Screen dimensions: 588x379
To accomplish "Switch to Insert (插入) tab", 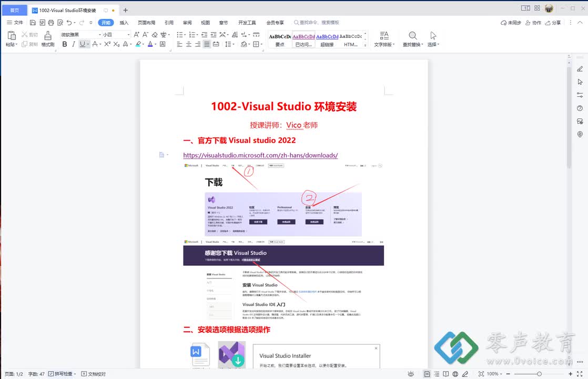I will point(124,23).
